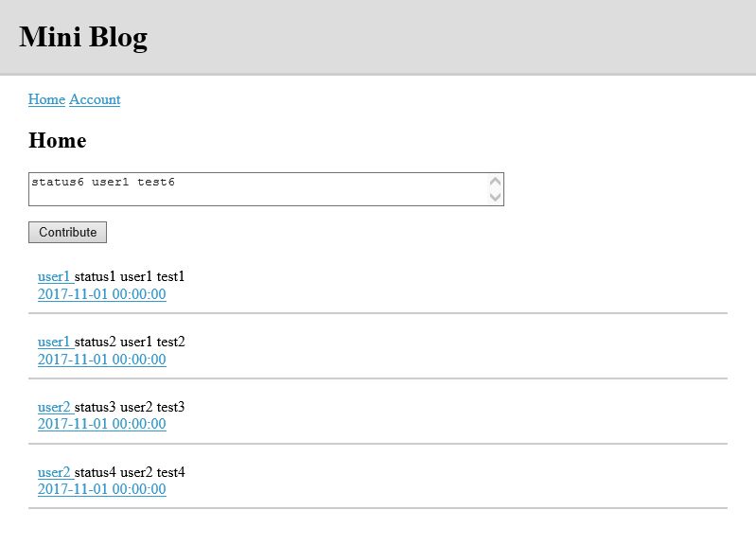
Task: Click the "status4 user2 test4" post text
Action: [130, 472]
